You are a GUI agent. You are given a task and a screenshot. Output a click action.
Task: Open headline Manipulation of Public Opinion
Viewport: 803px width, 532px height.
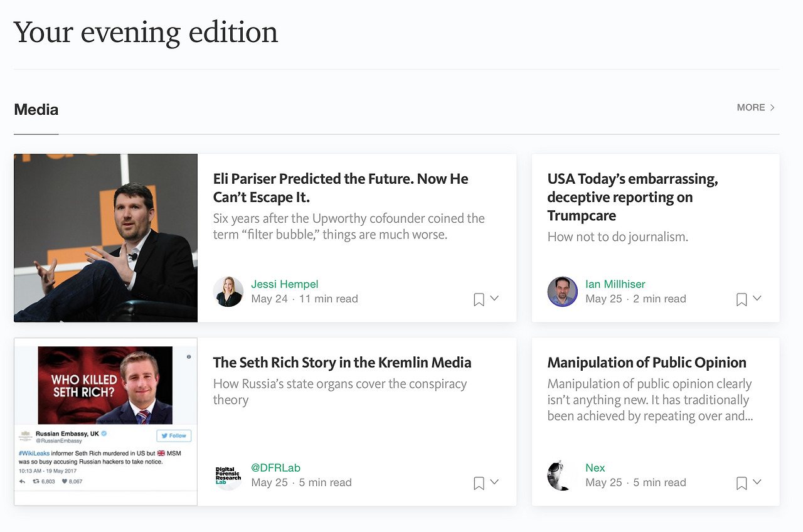tap(647, 363)
